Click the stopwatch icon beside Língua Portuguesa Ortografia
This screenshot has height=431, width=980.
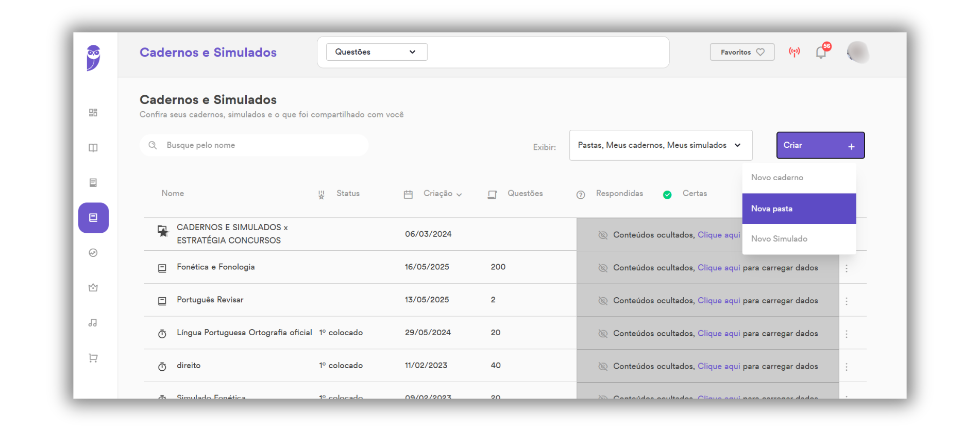click(x=162, y=334)
